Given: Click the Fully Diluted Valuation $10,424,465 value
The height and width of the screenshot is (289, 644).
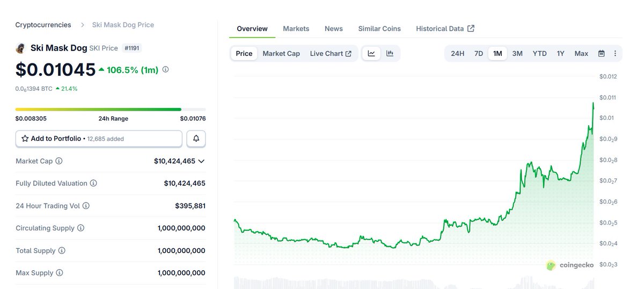Looking at the screenshot, I should [185, 183].
